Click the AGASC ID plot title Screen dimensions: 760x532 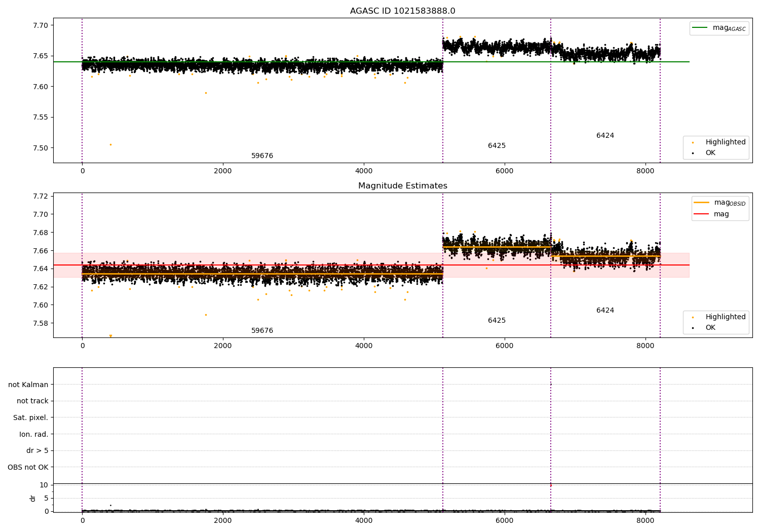pyautogui.click(x=402, y=11)
